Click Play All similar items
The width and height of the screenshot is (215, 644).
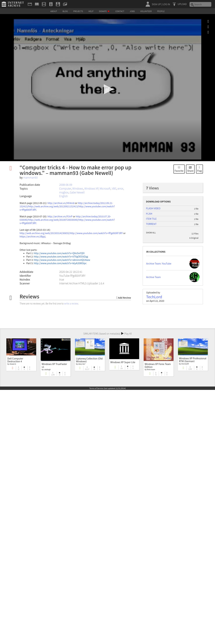[x=126, y=334]
